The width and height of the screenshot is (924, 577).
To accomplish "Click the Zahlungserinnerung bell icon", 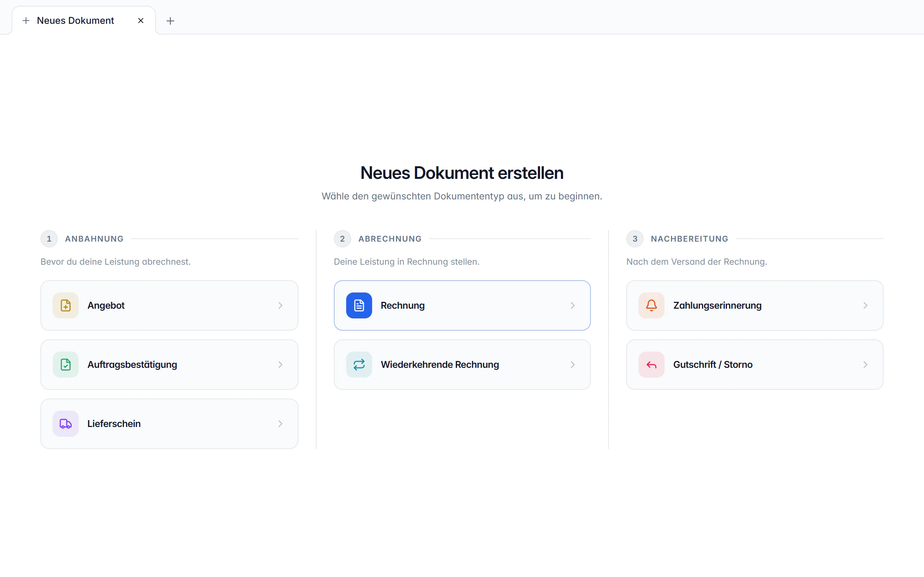I will [x=651, y=305].
